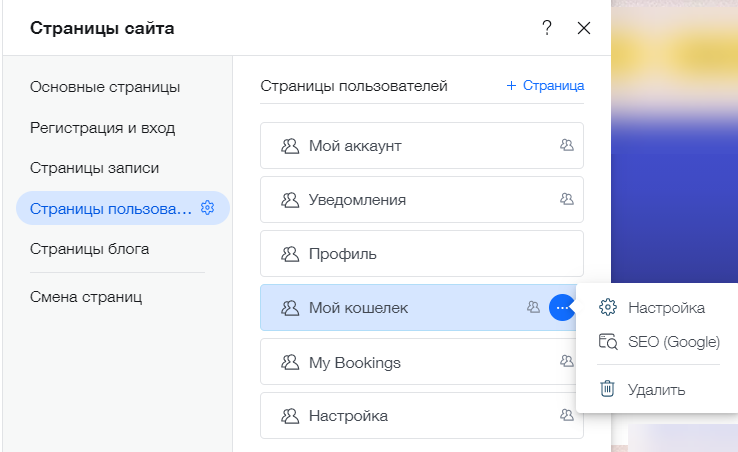Switch to Регистрация и вход section
The image size is (738, 452).
103,128
